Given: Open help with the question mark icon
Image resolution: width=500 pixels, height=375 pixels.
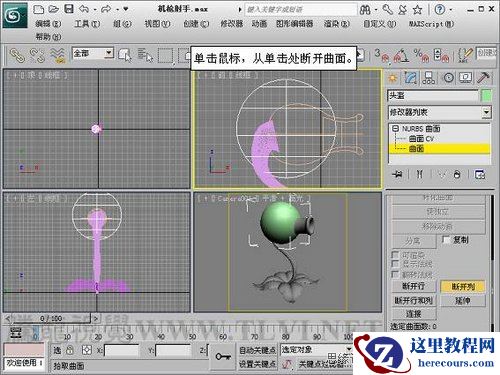Looking at the screenshot, I should (439, 10).
